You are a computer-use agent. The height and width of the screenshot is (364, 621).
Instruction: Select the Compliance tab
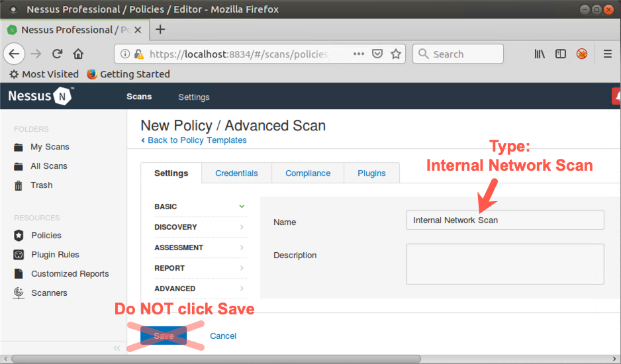tap(308, 173)
